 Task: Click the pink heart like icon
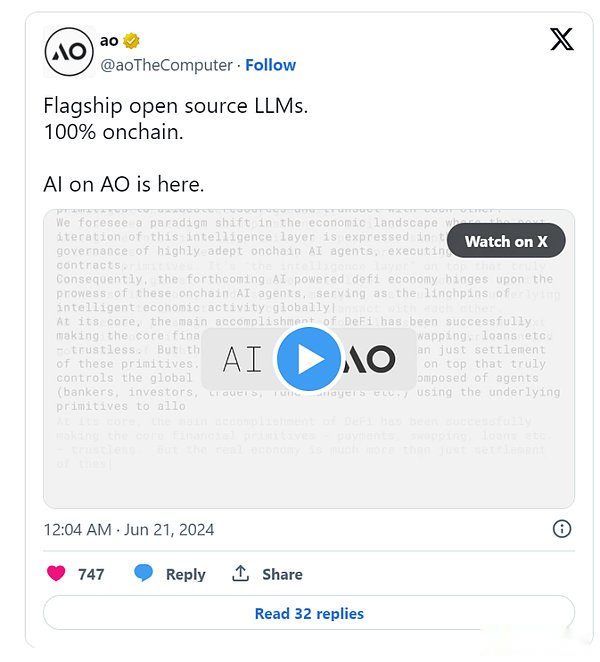56,573
